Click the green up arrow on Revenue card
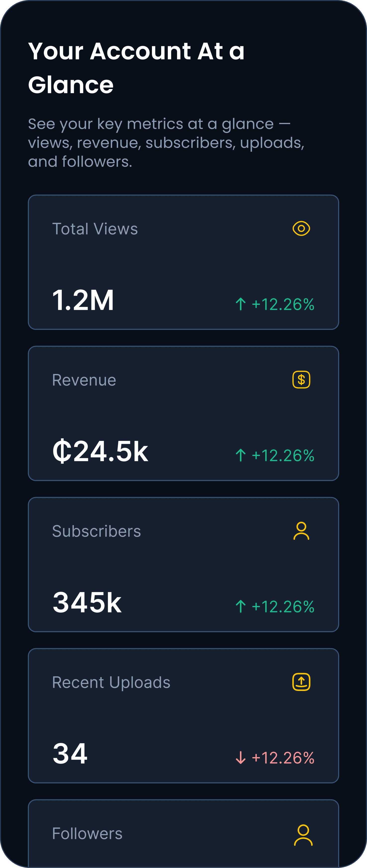Screen dimensions: 367x868 point(241,455)
